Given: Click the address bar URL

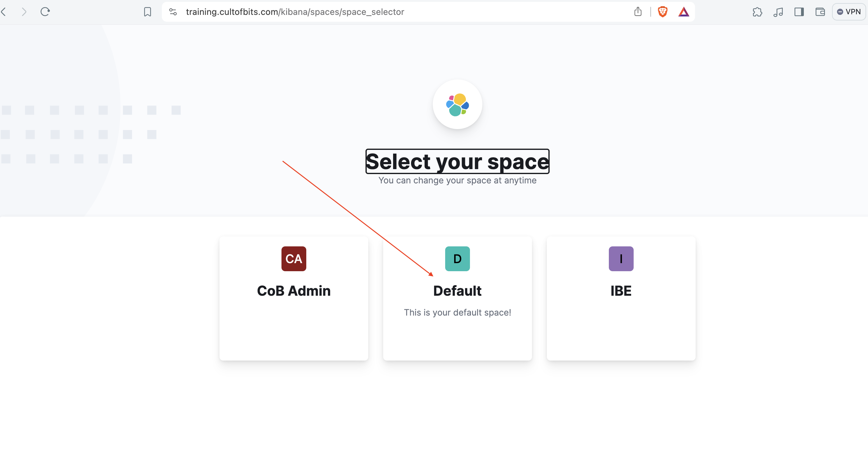Looking at the screenshot, I should pyautogui.click(x=295, y=12).
